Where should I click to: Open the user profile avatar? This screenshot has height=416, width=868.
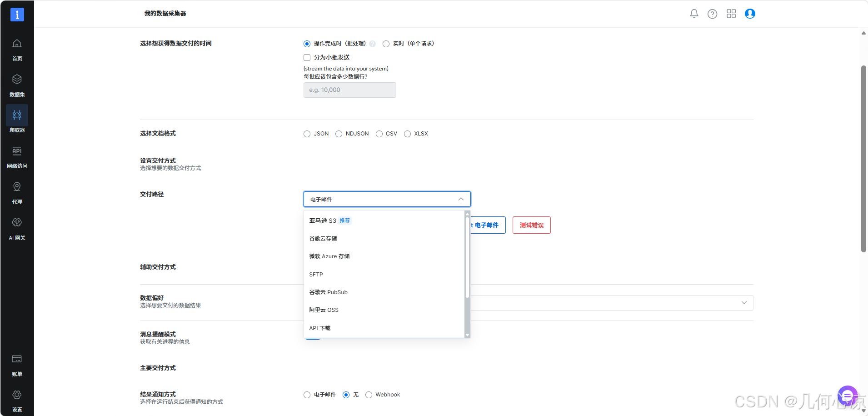point(750,14)
